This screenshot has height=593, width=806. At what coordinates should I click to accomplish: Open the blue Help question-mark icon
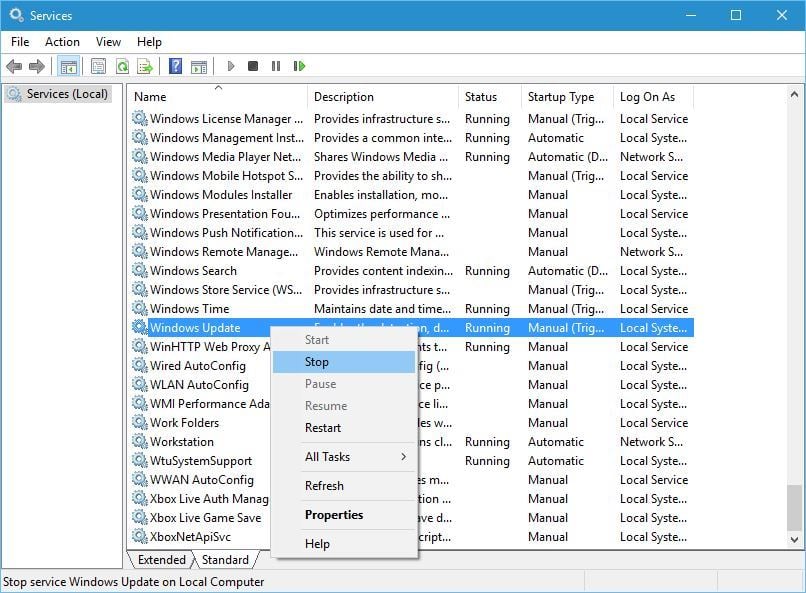(175, 66)
